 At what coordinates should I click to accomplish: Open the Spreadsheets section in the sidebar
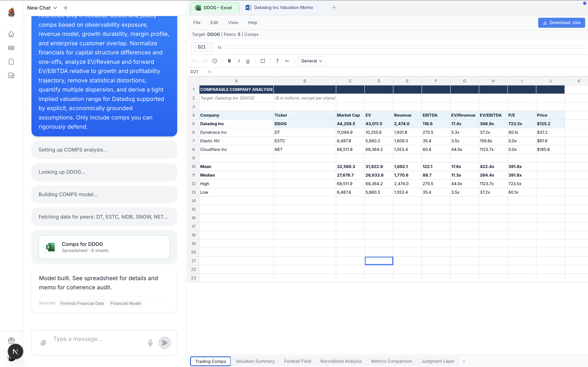[x=11, y=48]
